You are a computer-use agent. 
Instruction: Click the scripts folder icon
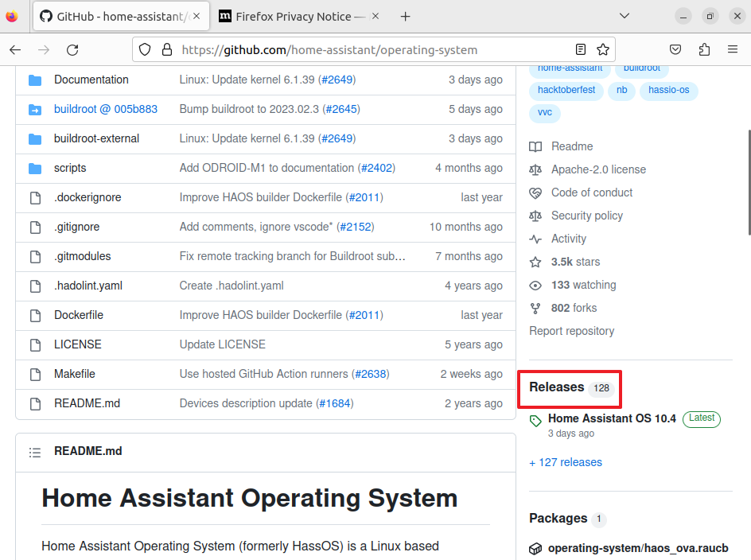coord(35,169)
